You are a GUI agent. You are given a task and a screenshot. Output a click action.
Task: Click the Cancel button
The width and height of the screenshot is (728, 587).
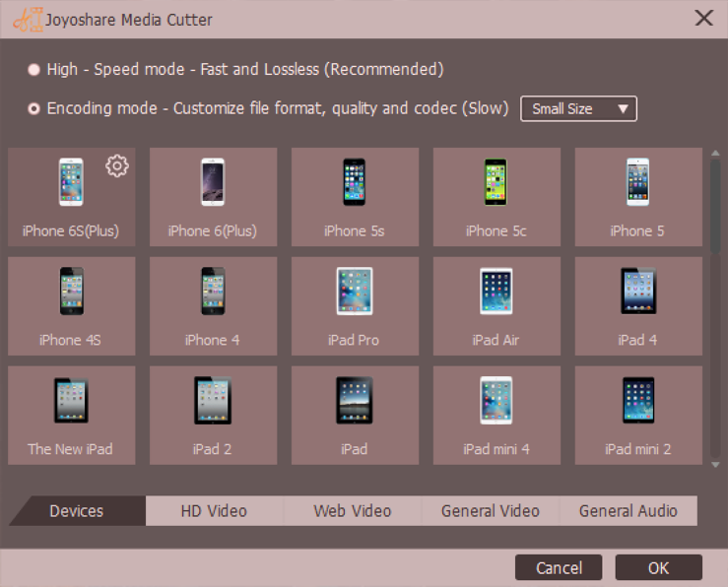pos(559,567)
